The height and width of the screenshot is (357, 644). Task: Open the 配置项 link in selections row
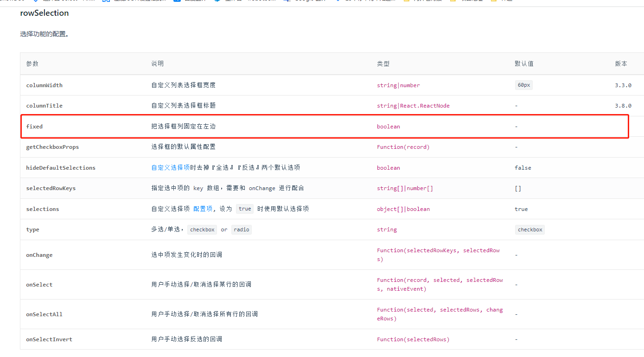coord(203,209)
